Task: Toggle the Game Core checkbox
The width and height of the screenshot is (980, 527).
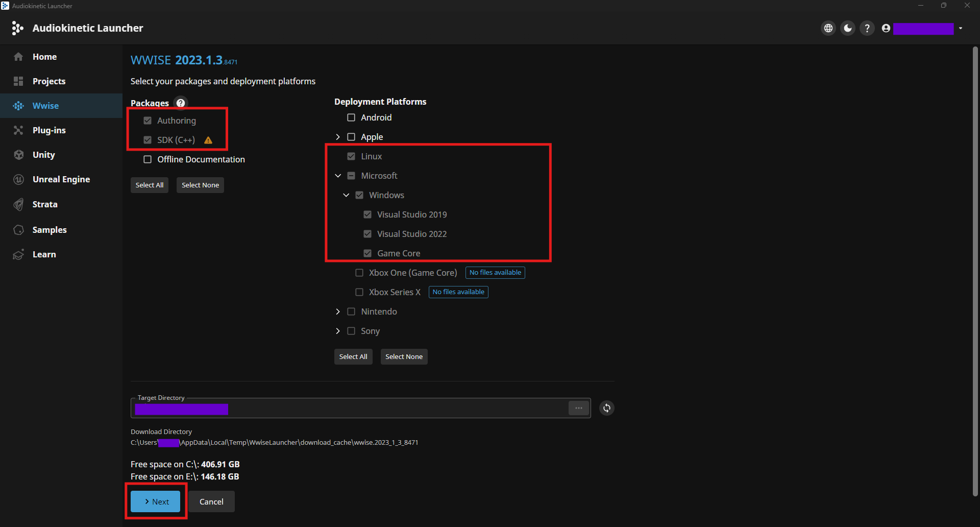Action: coord(367,253)
